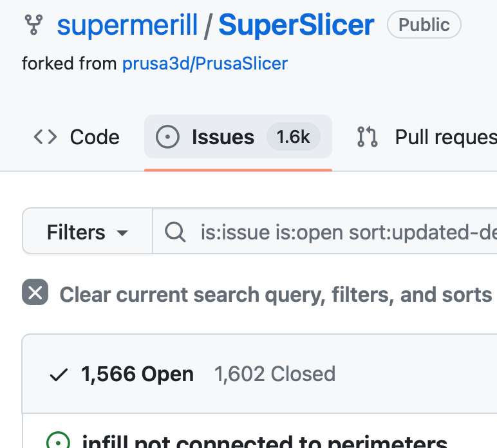The image size is (497, 448).
Task: Show the 1,566 Open issues
Action: click(137, 374)
